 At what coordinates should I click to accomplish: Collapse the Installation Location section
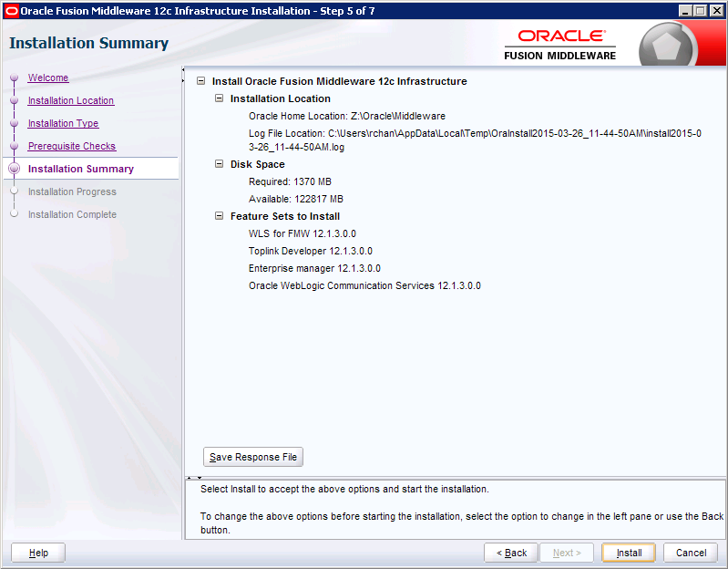tap(220, 98)
